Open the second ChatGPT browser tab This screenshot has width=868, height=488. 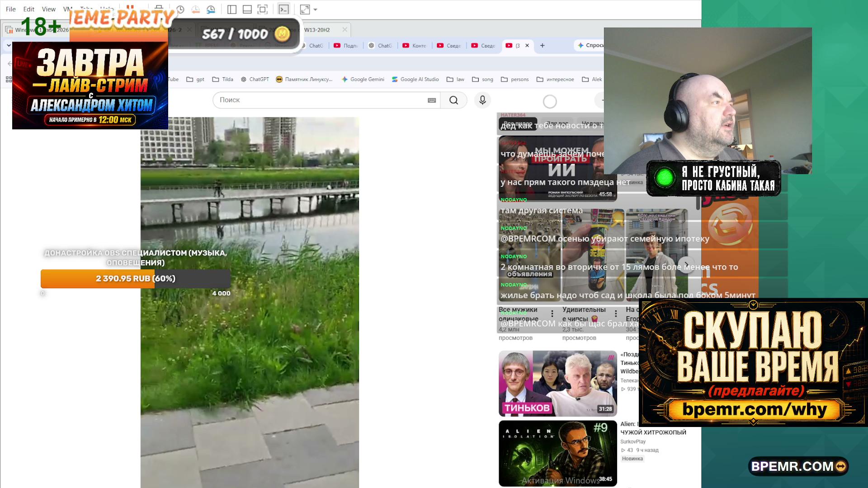[380, 46]
